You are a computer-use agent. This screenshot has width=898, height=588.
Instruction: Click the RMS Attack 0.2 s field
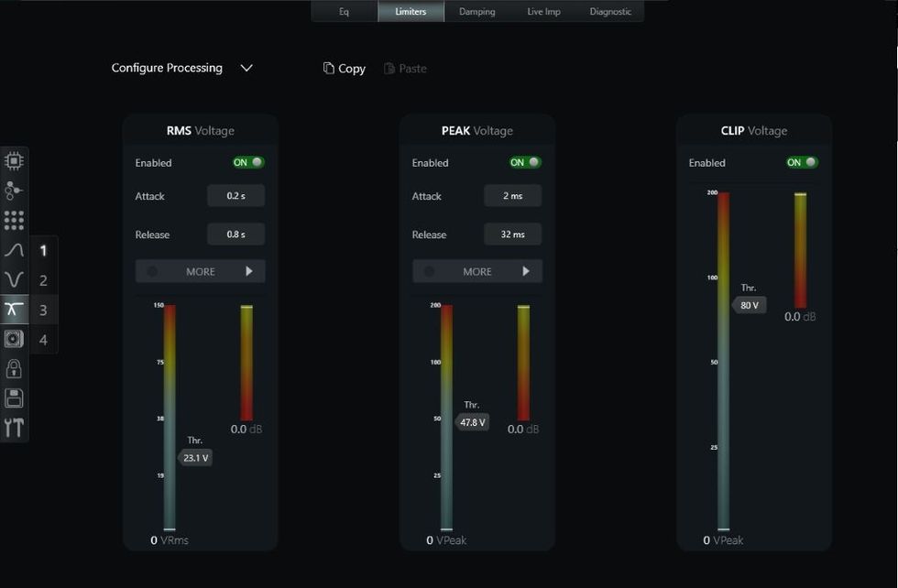(x=235, y=196)
